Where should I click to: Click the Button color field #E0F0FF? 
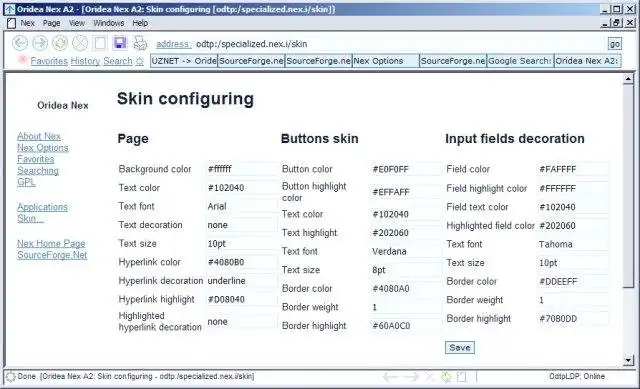click(406, 169)
